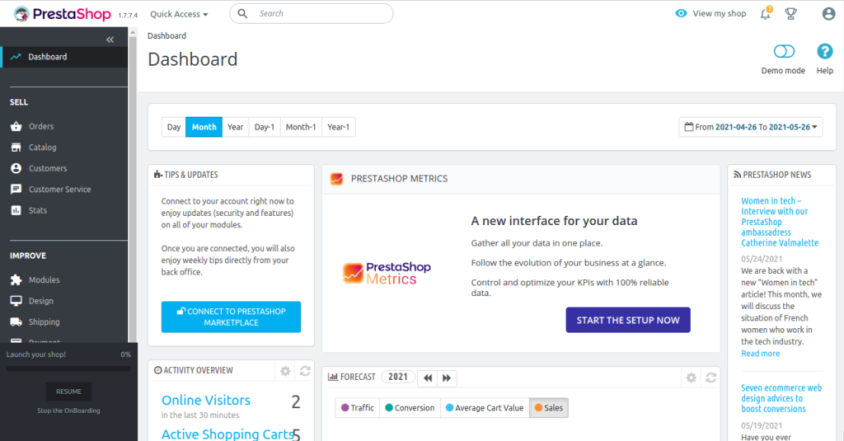This screenshot has width=844, height=441.
Task: Collapse the sidebar with the double-chevron icon
Action: pyautogui.click(x=110, y=39)
